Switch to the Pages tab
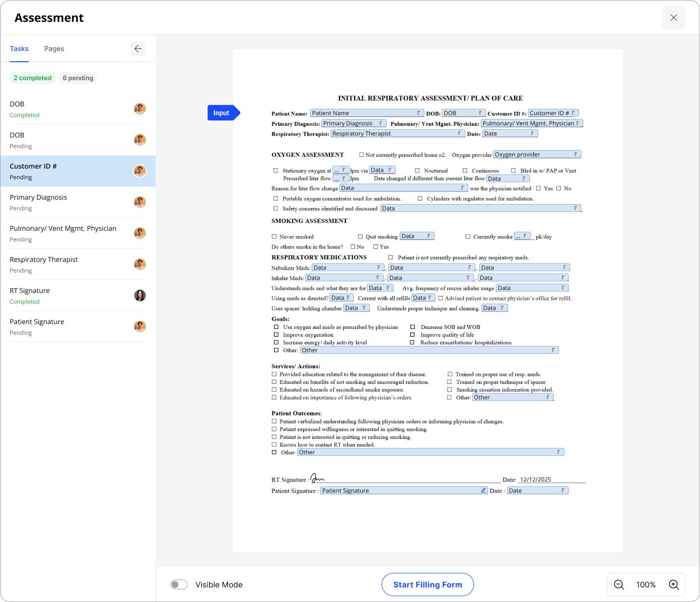The width and height of the screenshot is (700, 602). tap(54, 49)
